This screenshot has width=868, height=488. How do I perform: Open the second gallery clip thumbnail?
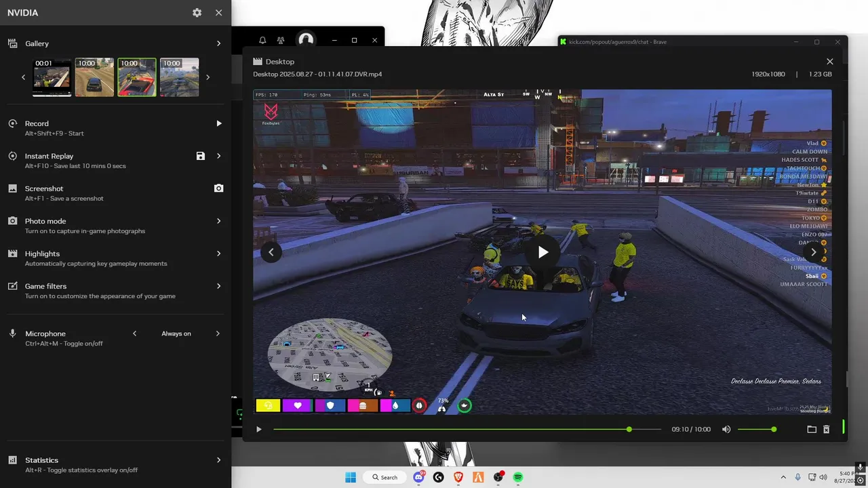94,77
